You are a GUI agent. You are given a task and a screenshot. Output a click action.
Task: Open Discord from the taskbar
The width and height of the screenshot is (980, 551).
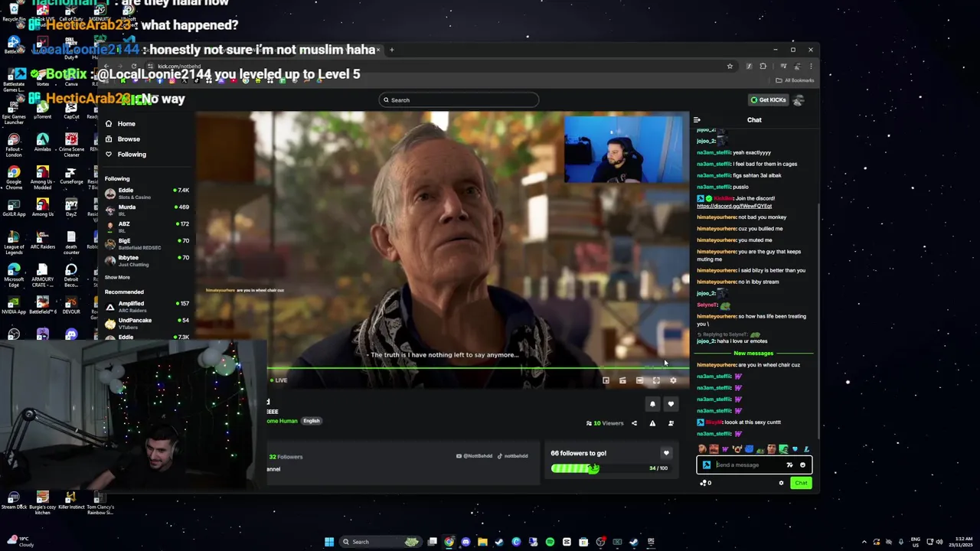click(465, 542)
